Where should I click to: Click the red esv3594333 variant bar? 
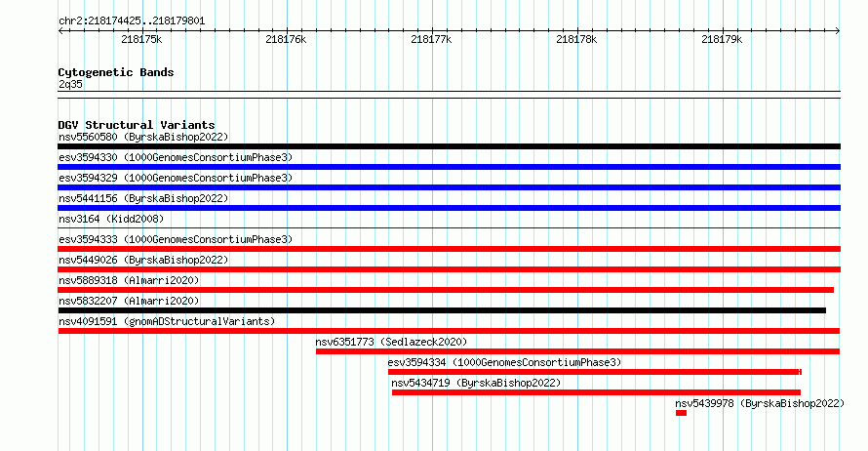(449, 249)
